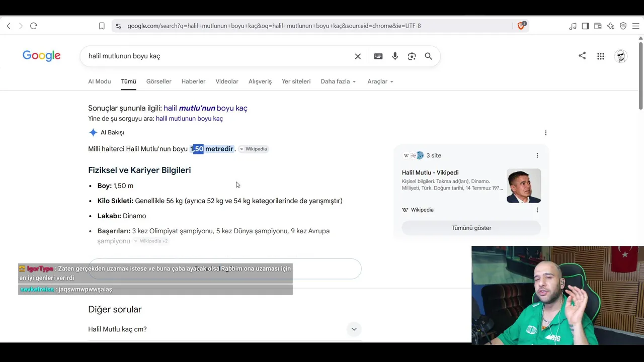Open options next to 3 site
The height and width of the screenshot is (362, 644).
(x=537, y=155)
